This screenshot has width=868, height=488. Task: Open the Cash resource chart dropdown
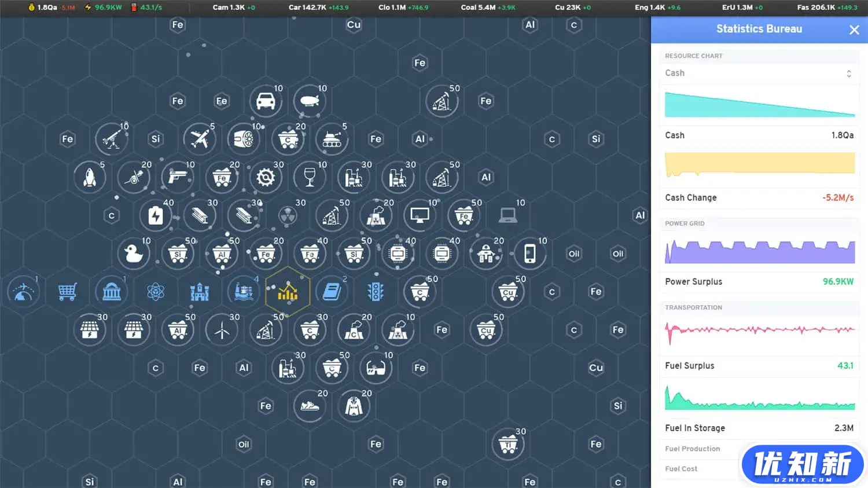[x=759, y=73]
